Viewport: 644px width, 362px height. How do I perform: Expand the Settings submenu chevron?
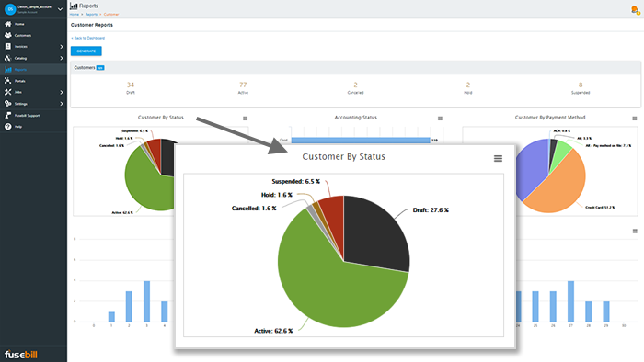tap(62, 104)
